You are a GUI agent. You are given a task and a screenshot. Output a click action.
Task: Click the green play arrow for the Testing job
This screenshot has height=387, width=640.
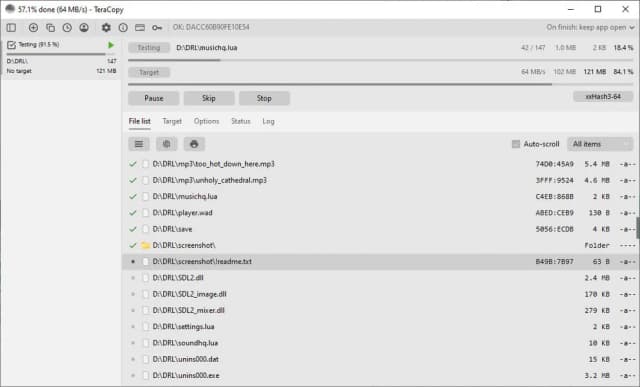click(x=111, y=45)
